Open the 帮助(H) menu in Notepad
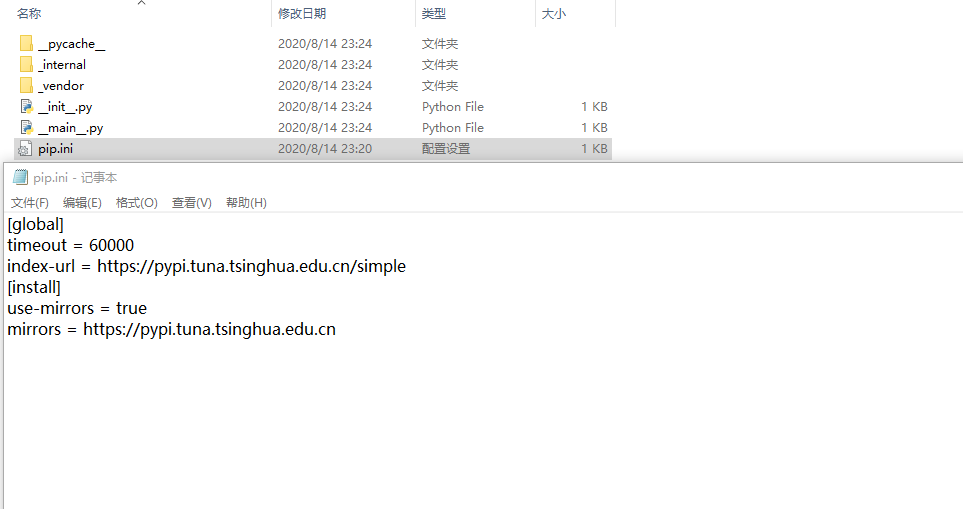Screen dimensions: 963x509 (246, 203)
